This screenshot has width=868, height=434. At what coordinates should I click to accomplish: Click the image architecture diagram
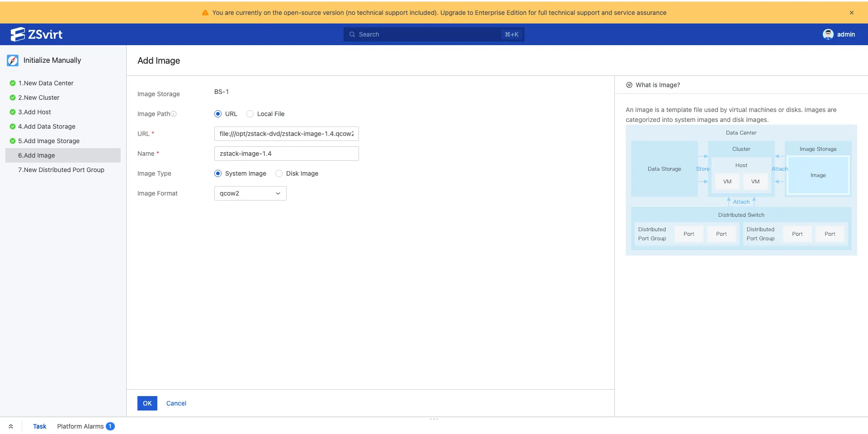(x=741, y=190)
